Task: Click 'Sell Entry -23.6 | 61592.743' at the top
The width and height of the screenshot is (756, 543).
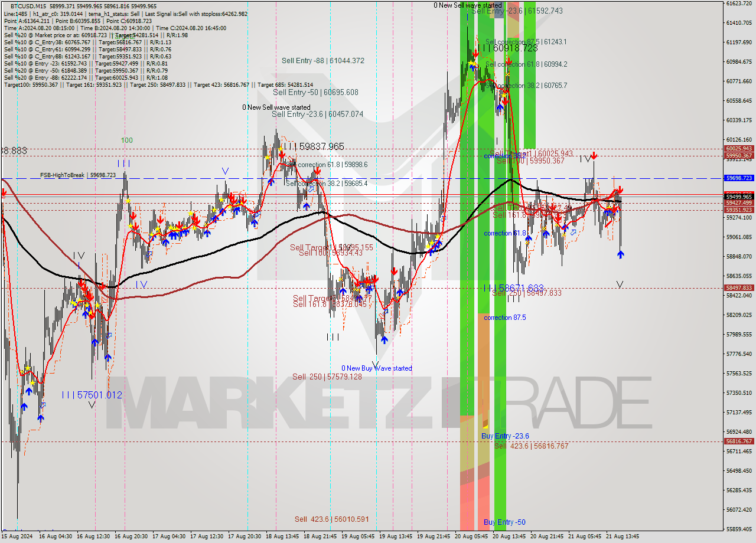Action: (517, 11)
